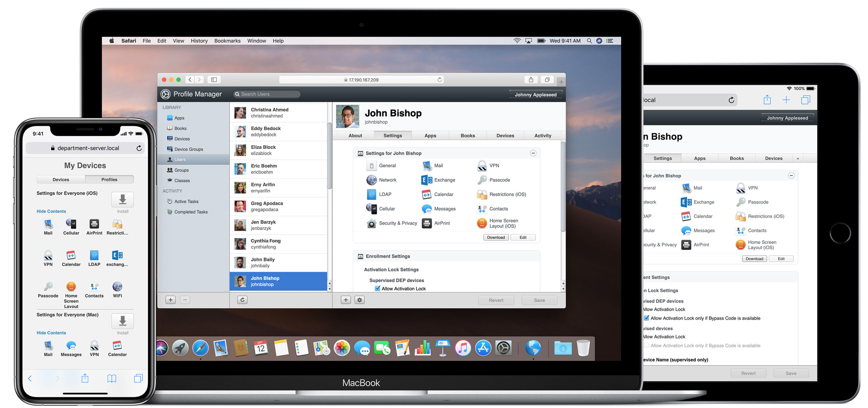Open AirPrint settings in the Mac window
Viewport: 868px width, 408px height.
pos(436,223)
